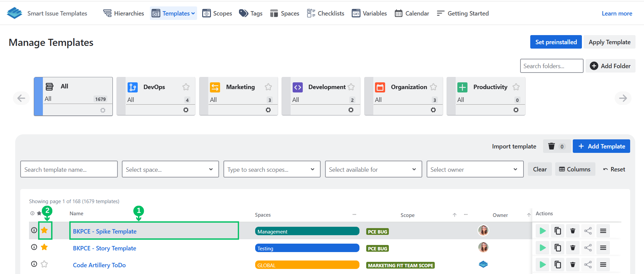Click the Management space badge

coord(307,231)
